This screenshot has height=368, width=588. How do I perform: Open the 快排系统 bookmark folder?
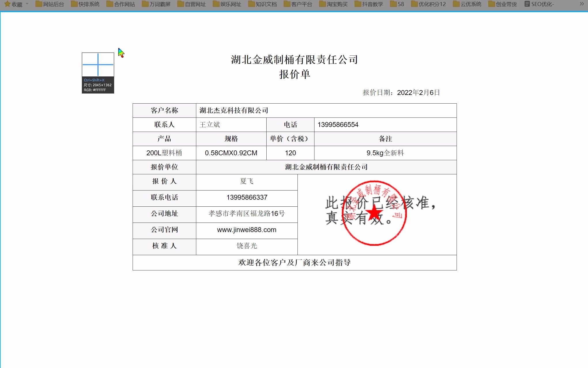85,4
